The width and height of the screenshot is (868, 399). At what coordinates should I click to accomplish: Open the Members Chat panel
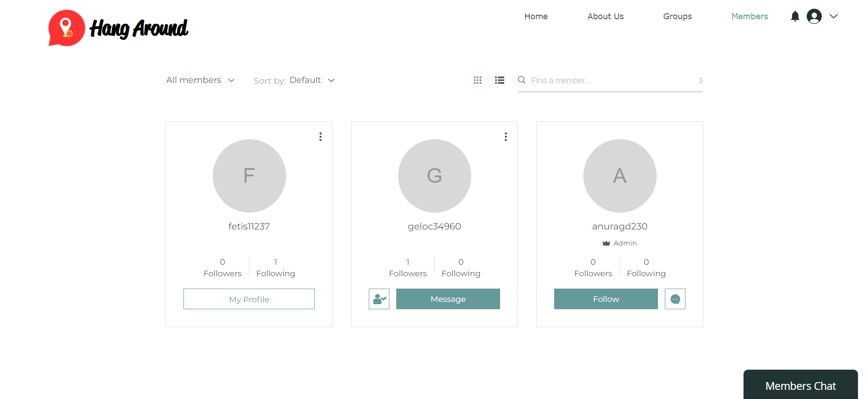tap(800, 385)
